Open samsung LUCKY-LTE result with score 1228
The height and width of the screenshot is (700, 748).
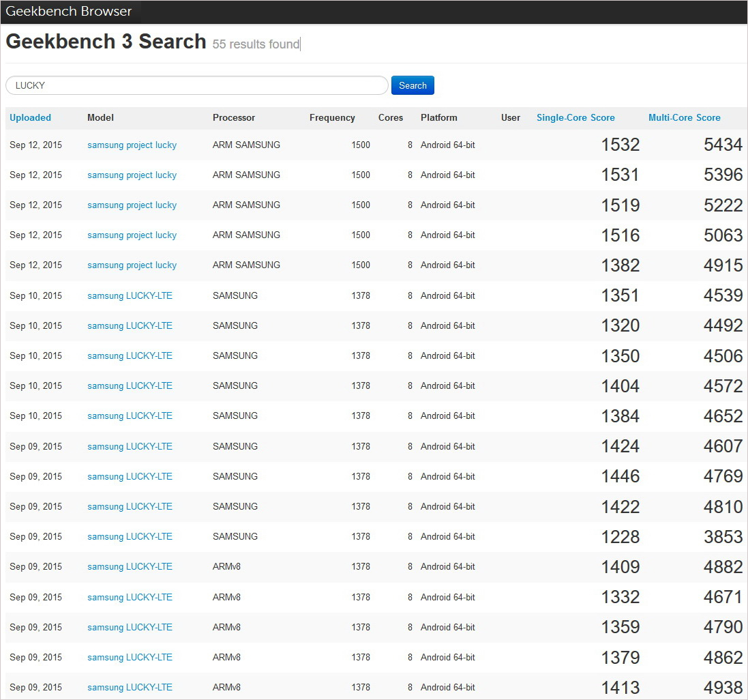pyautogui.click(x=130, y=537)
